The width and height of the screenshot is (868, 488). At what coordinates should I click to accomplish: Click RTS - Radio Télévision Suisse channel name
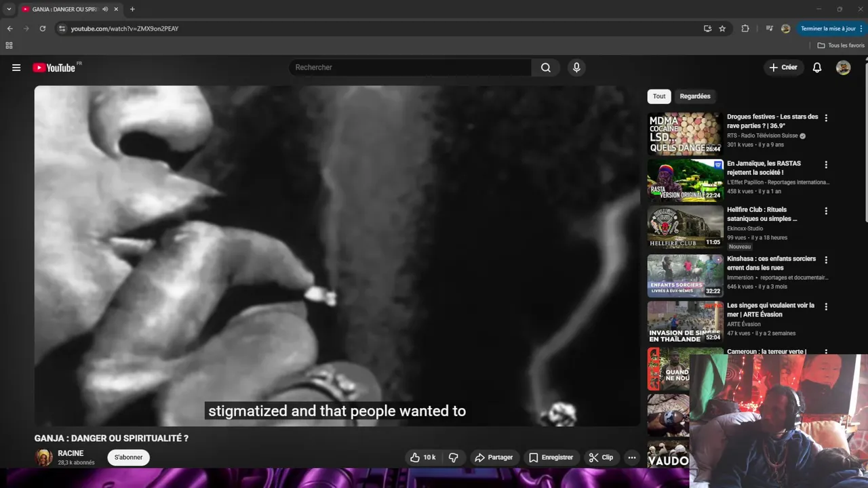pyautogui.click(x=763, y=136)
